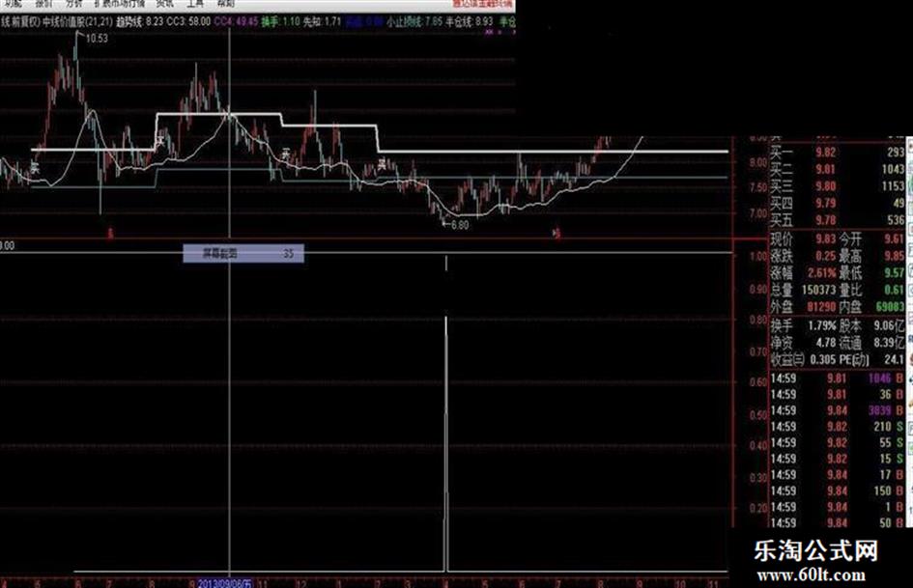The height and width of the screenshot is (588, 913).
Task: Click the 股本 value 9.06亿
Action: point(889,326)
